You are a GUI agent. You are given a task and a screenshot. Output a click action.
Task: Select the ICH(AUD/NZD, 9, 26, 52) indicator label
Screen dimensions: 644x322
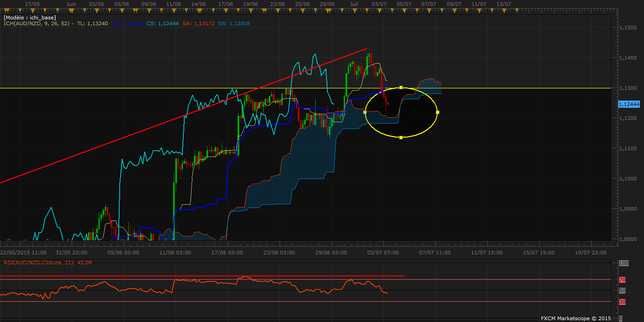coord(36,23)
